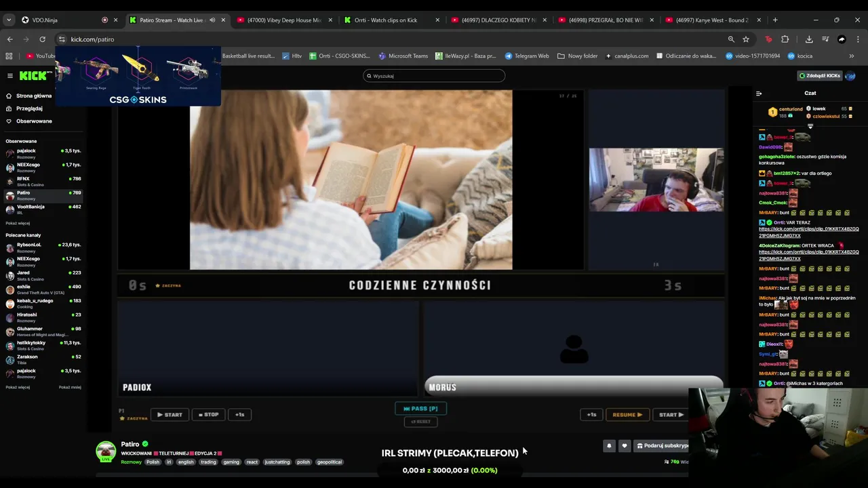Click left +1s button near STOP
The height and width of the screenshot is (488, 868).
pyautogui.click(x=239, y=414)
